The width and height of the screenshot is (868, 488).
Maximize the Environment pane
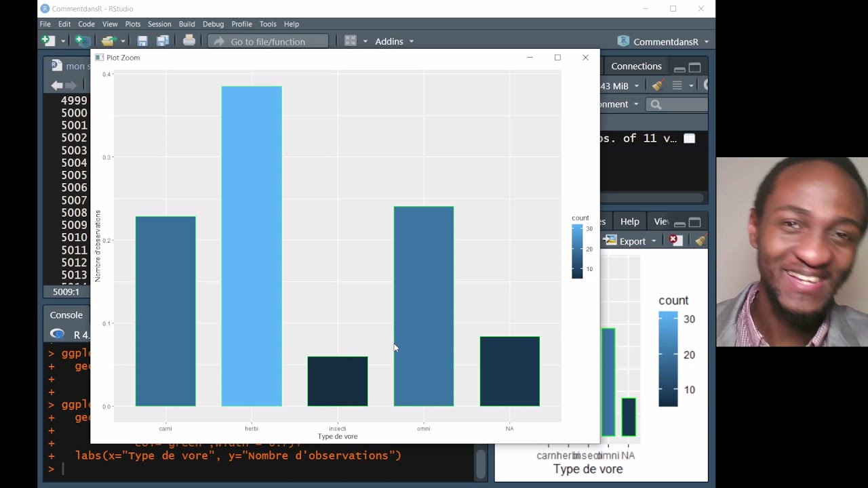click(x=694, y=67)
